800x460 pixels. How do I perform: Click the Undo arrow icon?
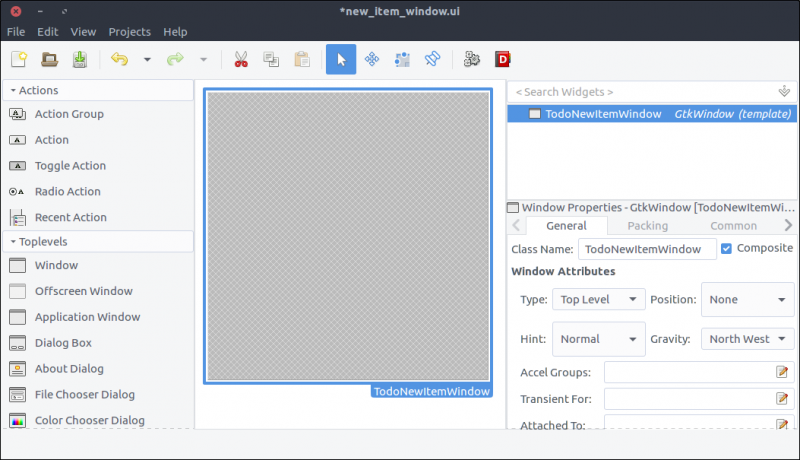[x=120, y=60]
